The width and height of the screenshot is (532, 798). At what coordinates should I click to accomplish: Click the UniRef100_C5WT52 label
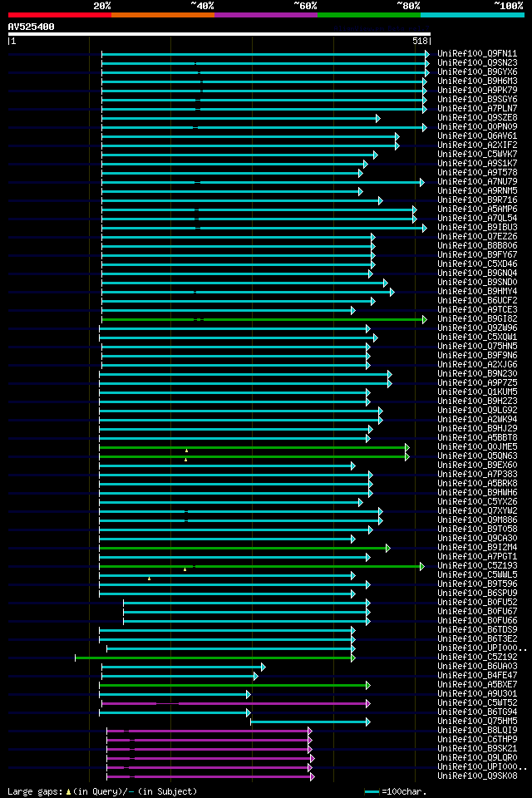point(477,704)
